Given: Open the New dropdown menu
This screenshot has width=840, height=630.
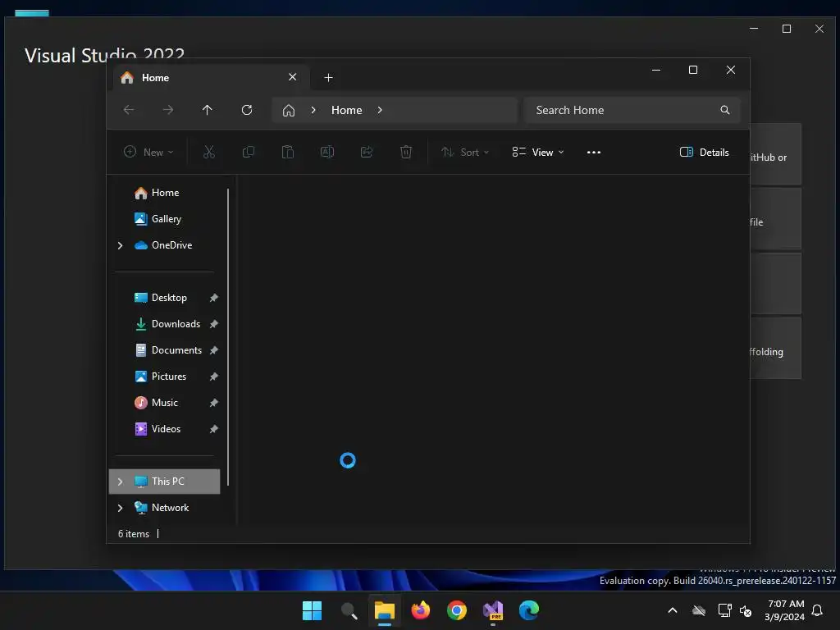Looking at the screenshot, I should (148, 152).
